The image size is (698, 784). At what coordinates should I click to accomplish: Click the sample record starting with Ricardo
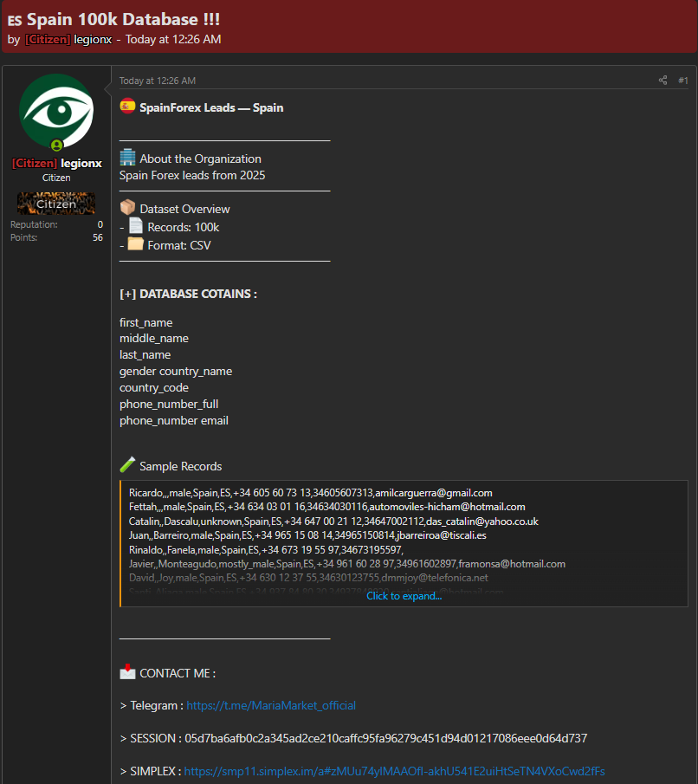pyautogui.click(x=311, y=493)
